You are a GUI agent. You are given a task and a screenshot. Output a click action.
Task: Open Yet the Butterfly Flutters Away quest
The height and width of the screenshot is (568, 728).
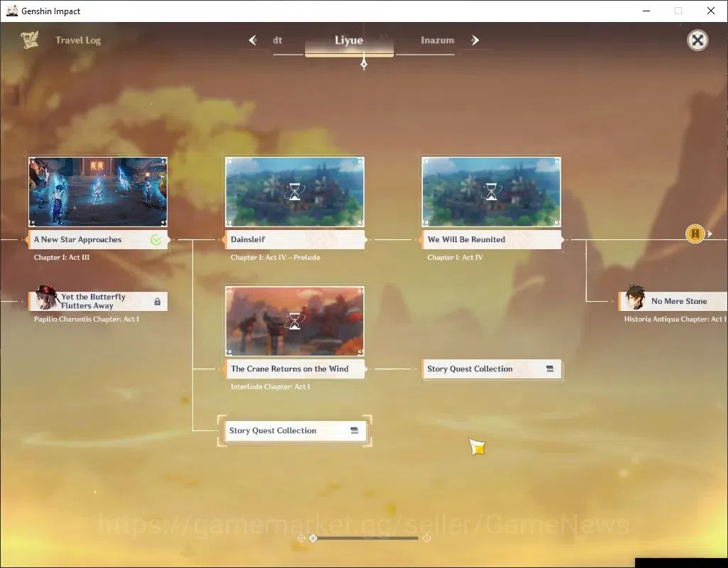(x=98, y=301)
